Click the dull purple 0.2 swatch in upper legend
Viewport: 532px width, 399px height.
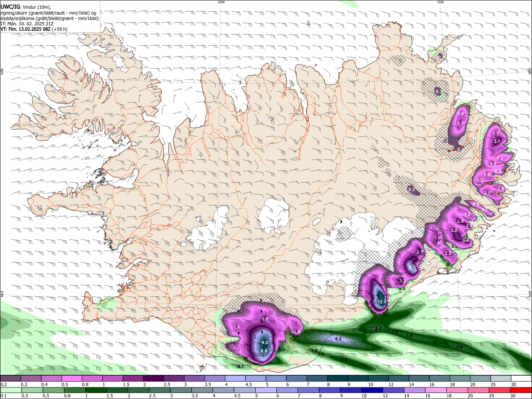10,379
